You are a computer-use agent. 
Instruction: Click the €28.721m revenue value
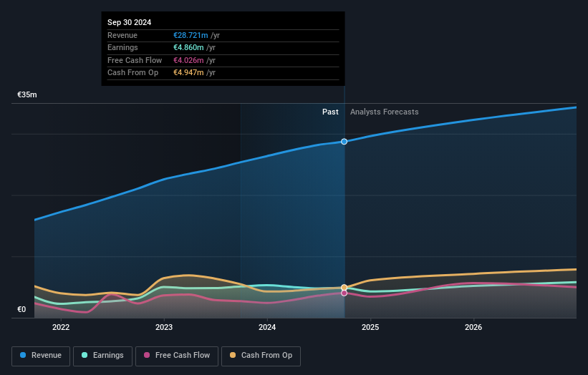pos(191,35)
